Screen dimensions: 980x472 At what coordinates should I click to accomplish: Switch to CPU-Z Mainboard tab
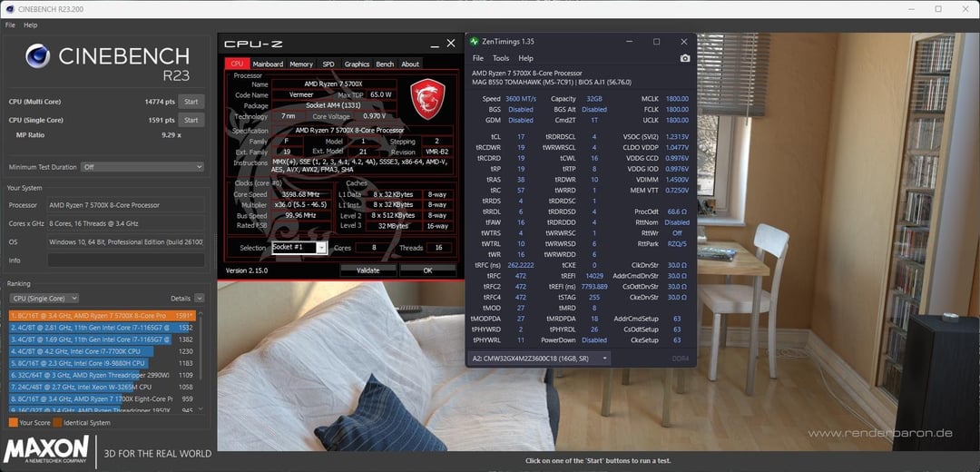click(268, 64)
